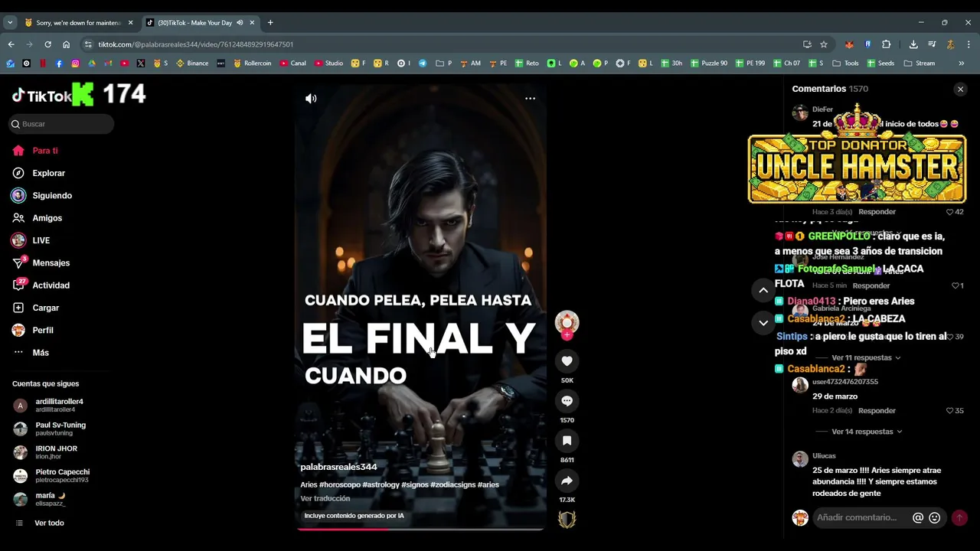Expand Ver 11 respuestas replies
Viewport: 980px width, 551px height.
tap(866, 357)
